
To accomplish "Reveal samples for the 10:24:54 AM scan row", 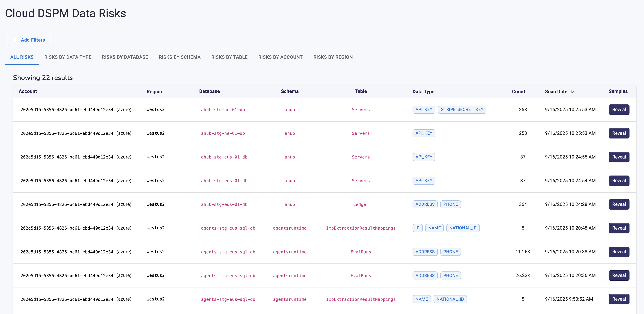I will [x=619, y=181].
